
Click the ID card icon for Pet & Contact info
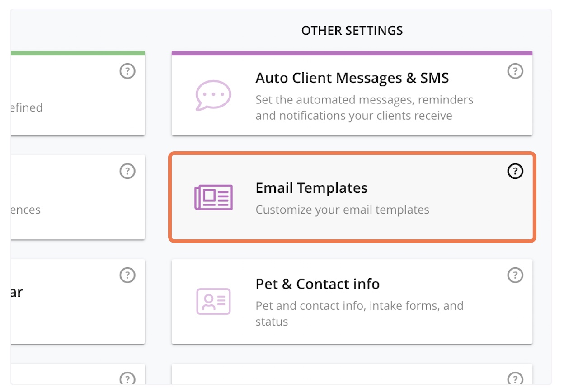[213, 301]
